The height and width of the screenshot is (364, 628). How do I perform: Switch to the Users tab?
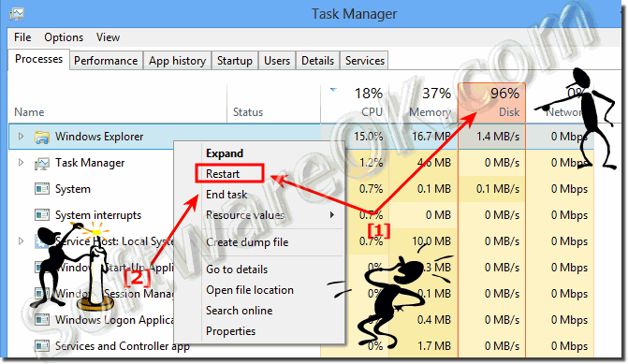click(x=277, y=61)
